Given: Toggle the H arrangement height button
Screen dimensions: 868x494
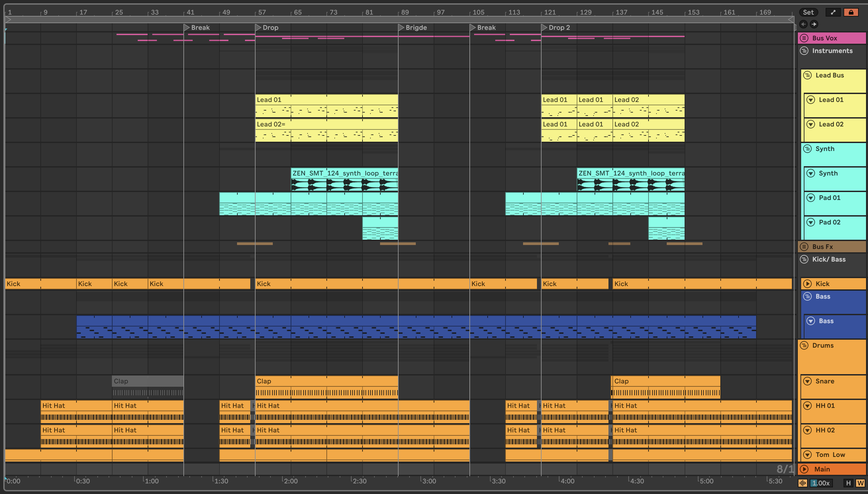Looking at the screenshot, I should coord(848,483).
